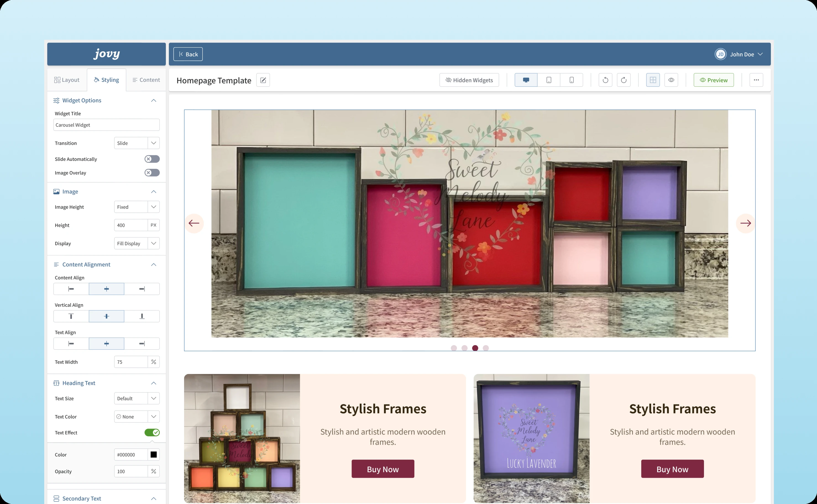Enable Slide Automatically toggle
Image resolution: width=817 pixels, height=504 pixels.
[x=152, y=159]
